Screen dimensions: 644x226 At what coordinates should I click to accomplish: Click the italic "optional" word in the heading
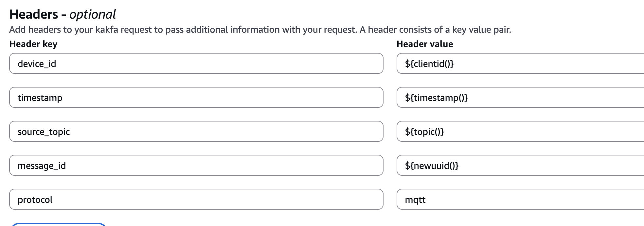click(93, 14)
